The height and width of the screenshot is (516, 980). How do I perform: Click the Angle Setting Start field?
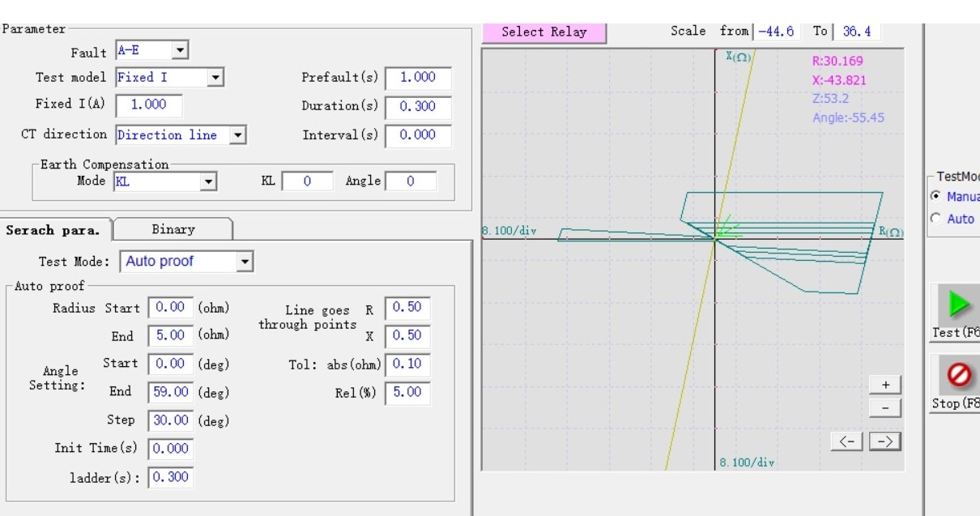point(171,364)
